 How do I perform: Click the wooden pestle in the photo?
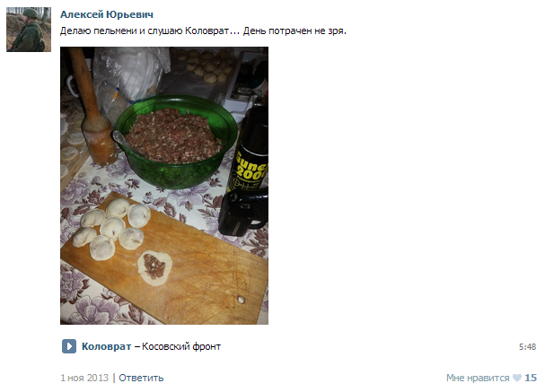click(x=92, y=108)
